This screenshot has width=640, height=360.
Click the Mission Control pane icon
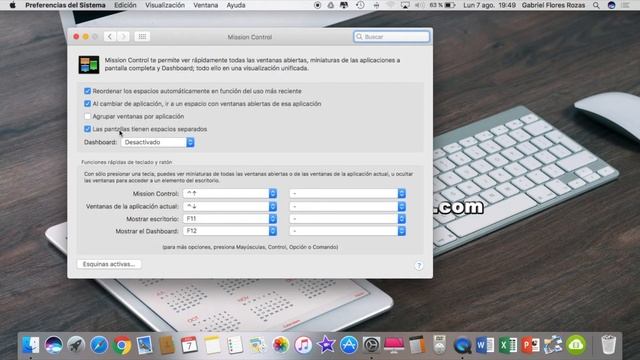coord(89,64)
